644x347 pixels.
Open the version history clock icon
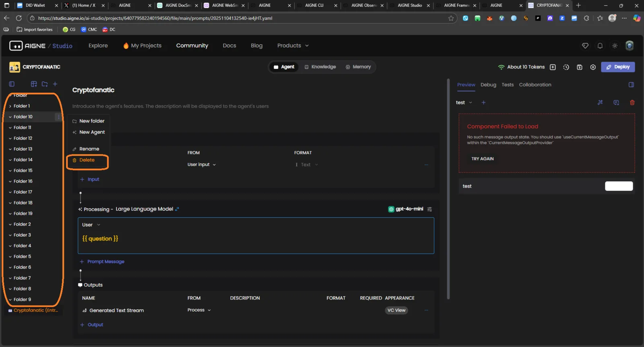(566, 67)
